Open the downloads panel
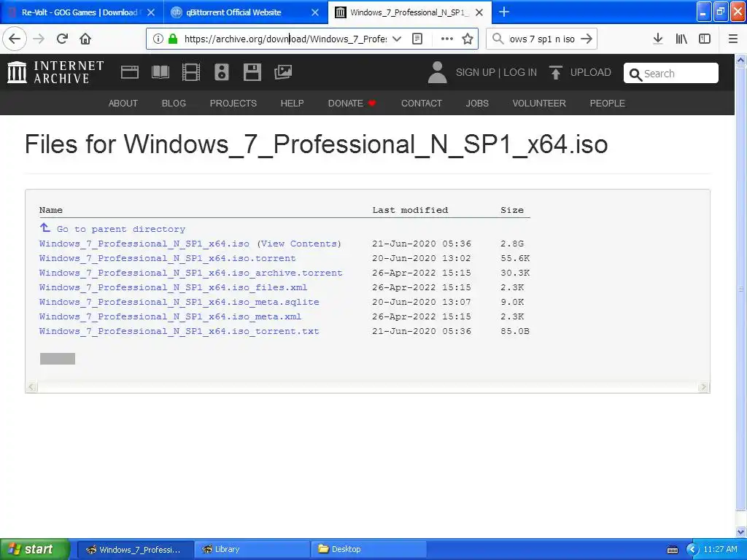 [x=658, y=39]
